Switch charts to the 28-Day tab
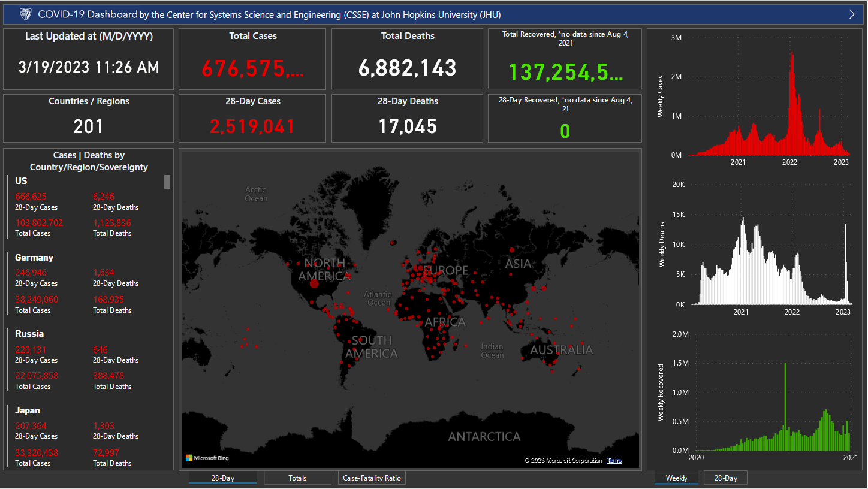 coord(725,478)
